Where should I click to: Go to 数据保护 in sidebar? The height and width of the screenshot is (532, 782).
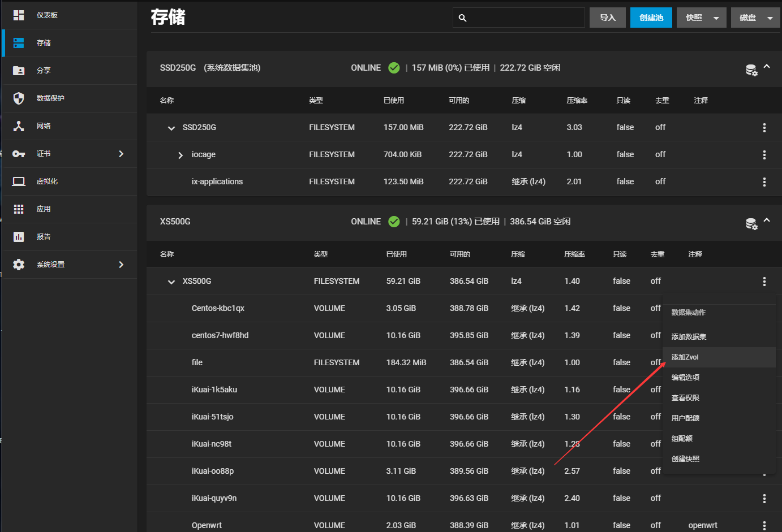(x=50, y=98)
